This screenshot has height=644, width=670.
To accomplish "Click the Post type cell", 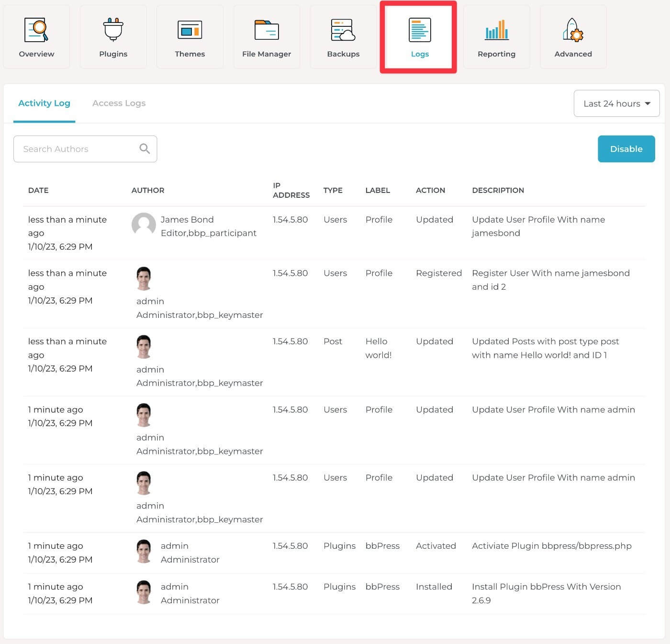I will (x=333, y=341).
